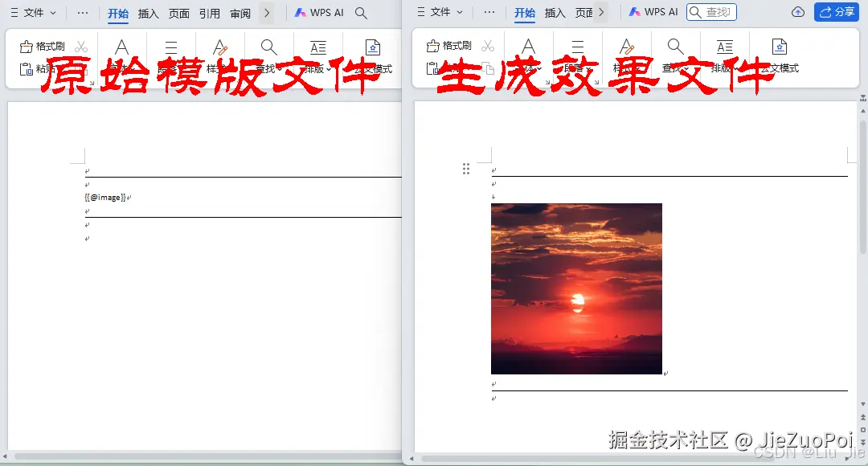
Task: Click the more options ellipsis button
Action: point(83,12)
